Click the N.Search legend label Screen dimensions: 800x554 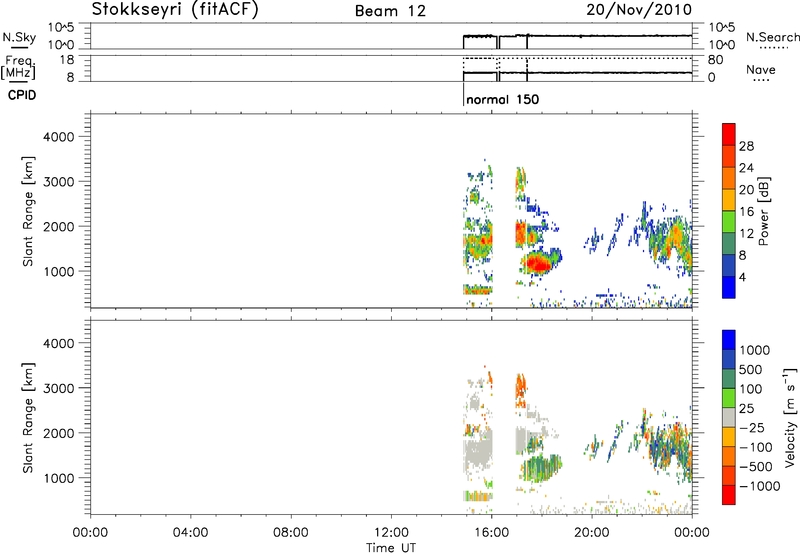click(772, 37)
